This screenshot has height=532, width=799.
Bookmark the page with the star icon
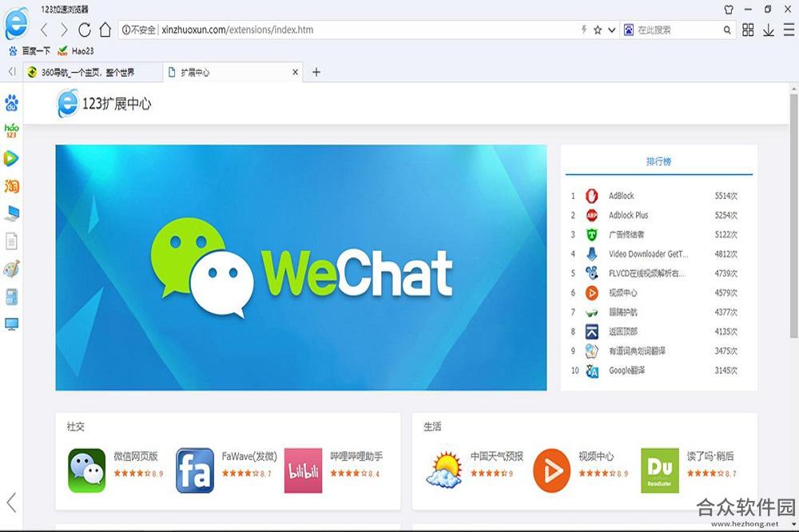point(598,30)
